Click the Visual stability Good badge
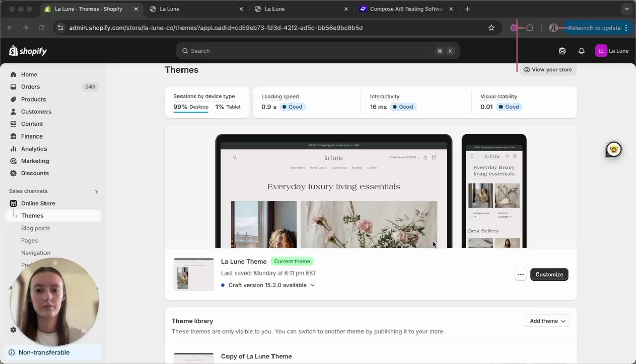 point(509,107)
